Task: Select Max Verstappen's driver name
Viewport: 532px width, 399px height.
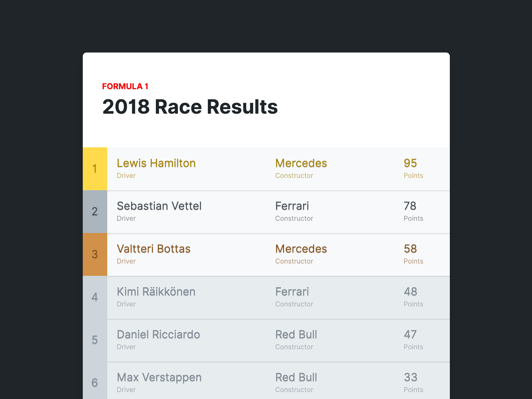Action: pyautogui.click(x=159, y=377)
